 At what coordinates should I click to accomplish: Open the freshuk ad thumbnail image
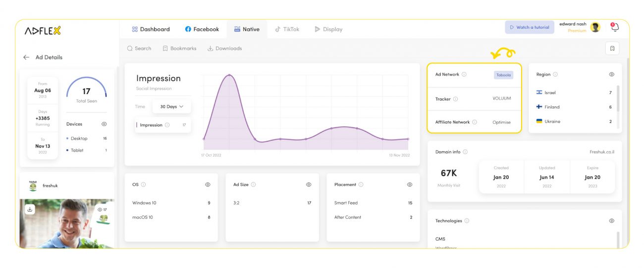pyautogui.click(x=67, y=223)
